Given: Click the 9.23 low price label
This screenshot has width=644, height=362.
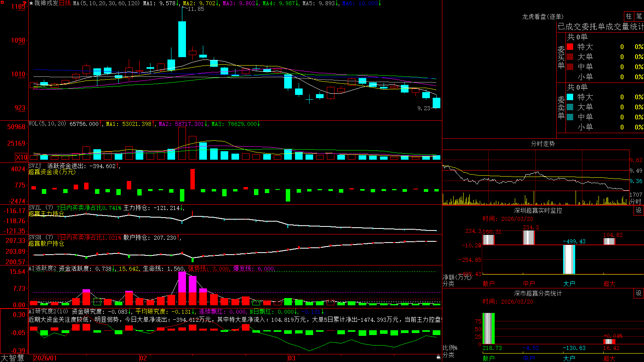Looking at the screenshot, I should click(x=424, y=108).
